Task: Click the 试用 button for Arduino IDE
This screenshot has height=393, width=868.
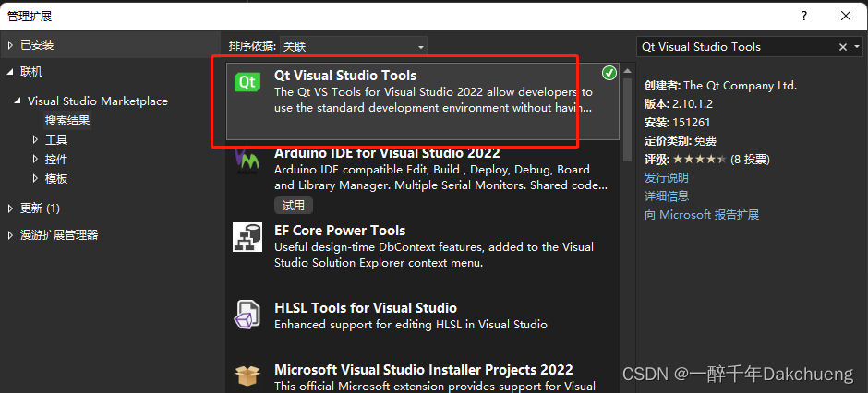Action: [x=294, y=206]
